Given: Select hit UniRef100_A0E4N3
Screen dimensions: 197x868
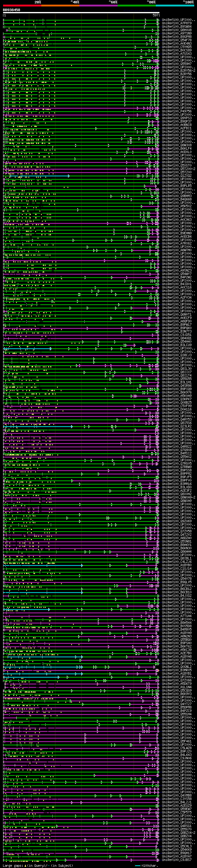Looking at the screenshot, I should coord(177,43).
